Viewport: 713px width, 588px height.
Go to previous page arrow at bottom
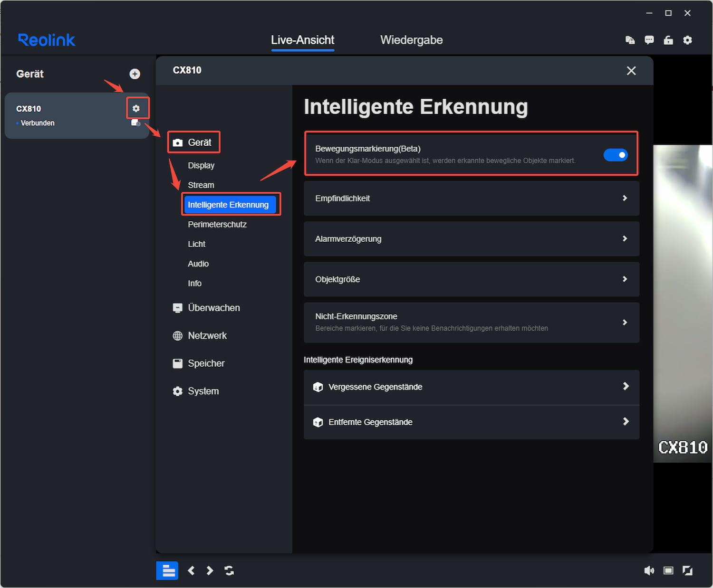(x=191, y=570)
